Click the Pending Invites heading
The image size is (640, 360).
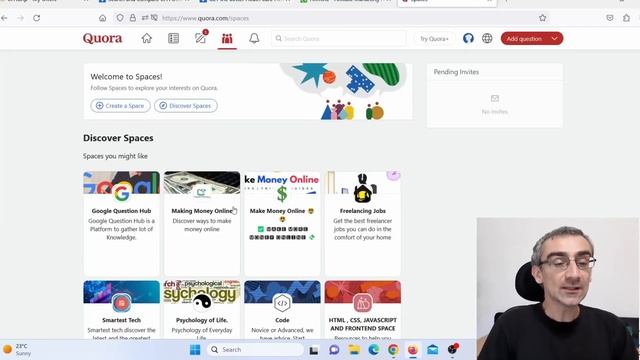pyautogui.click(x=456, y=72)
